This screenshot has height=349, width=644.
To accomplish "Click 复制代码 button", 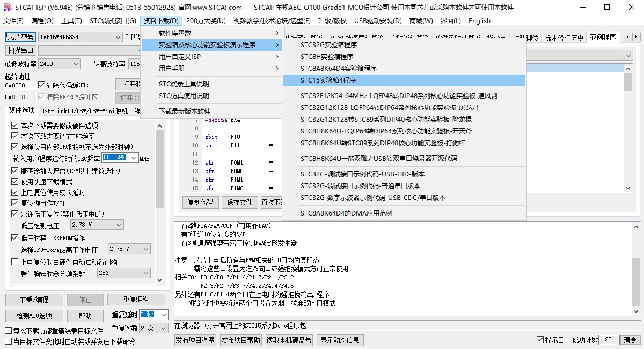I will pos(201,202).
